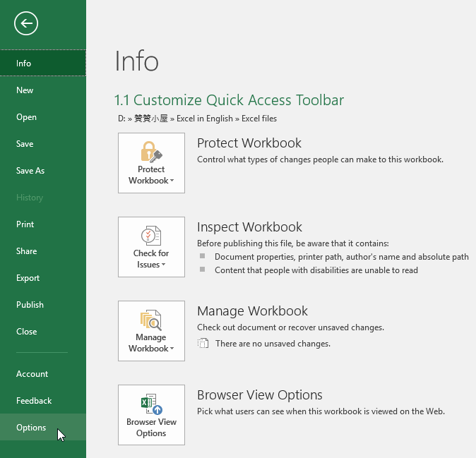Click the unsaved changes document icon
Viewport: 476px width, 458px height.
point(203,344)
